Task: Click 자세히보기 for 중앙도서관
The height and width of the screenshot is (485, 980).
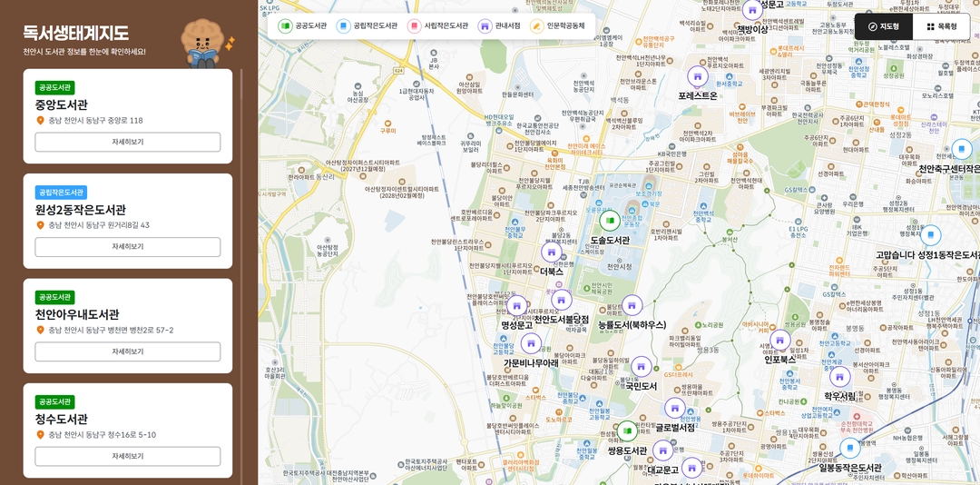Action: click(127, 143)
